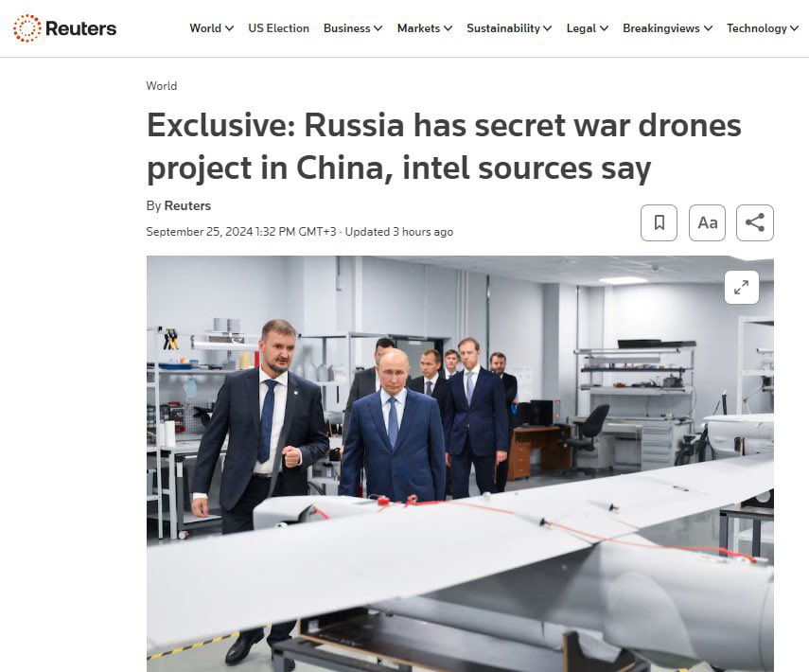The image size is (809, 672).
Task: Click the article's main drone photo
Action: [460, 464]
